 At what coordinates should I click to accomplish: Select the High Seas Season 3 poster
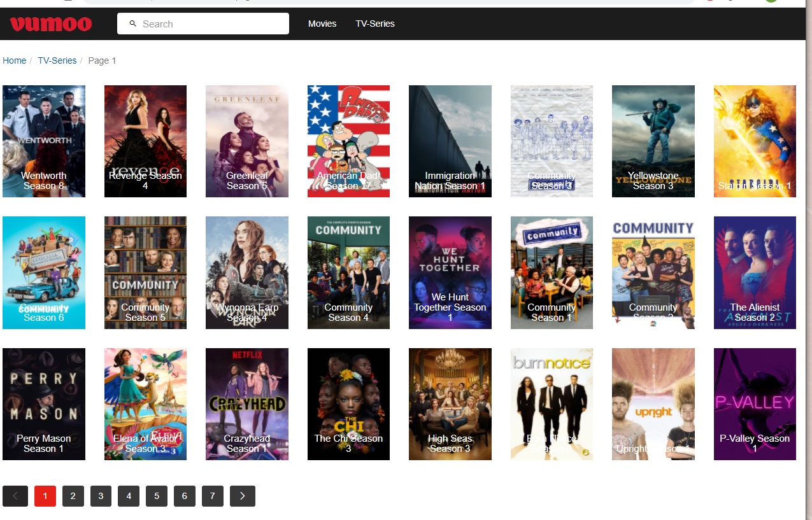coord(450,404)
